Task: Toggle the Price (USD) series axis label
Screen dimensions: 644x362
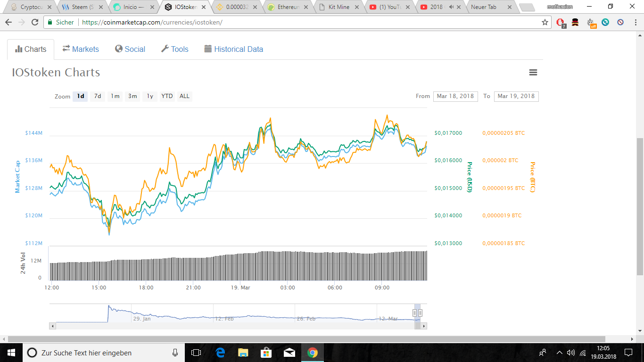Action: [x=470, y=177]
